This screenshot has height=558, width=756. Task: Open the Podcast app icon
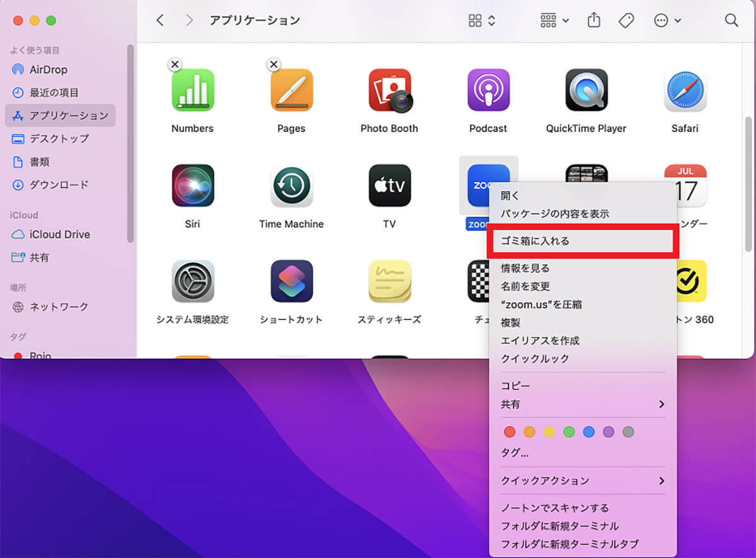click(488, 90)
